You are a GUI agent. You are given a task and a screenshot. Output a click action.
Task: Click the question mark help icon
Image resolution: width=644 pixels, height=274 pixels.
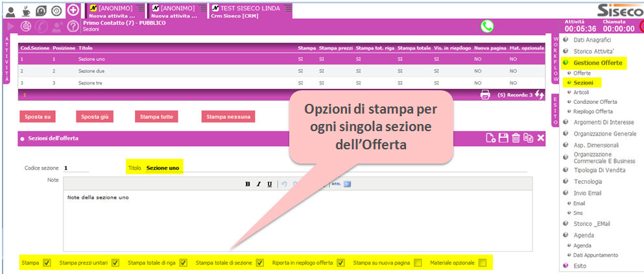pos(73,27)
